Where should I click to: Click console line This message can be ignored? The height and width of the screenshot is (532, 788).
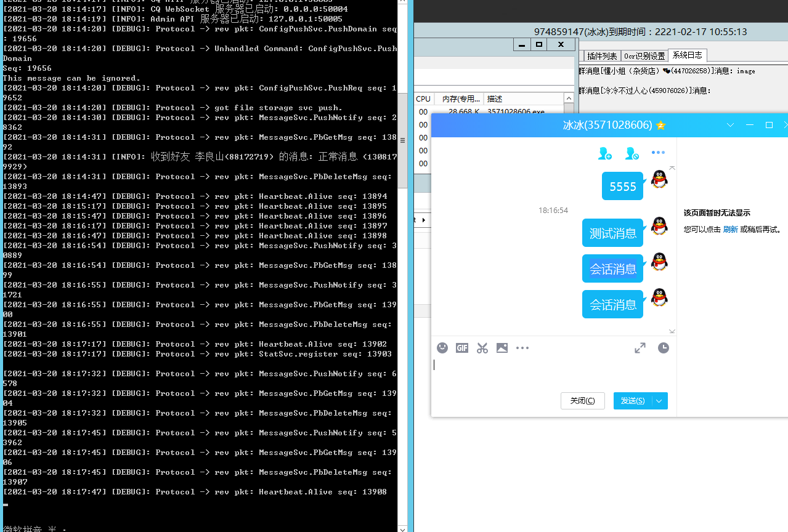pyautogui.click(x=71, y=78)
